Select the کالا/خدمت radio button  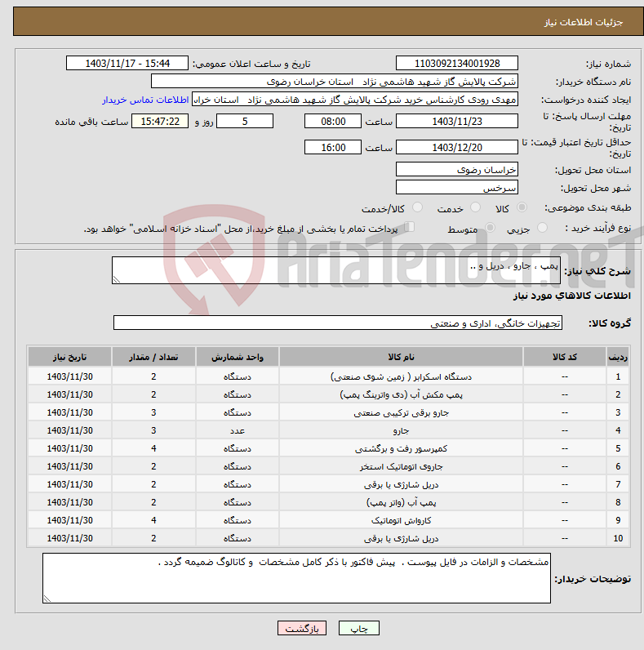(x=417, y=207)
